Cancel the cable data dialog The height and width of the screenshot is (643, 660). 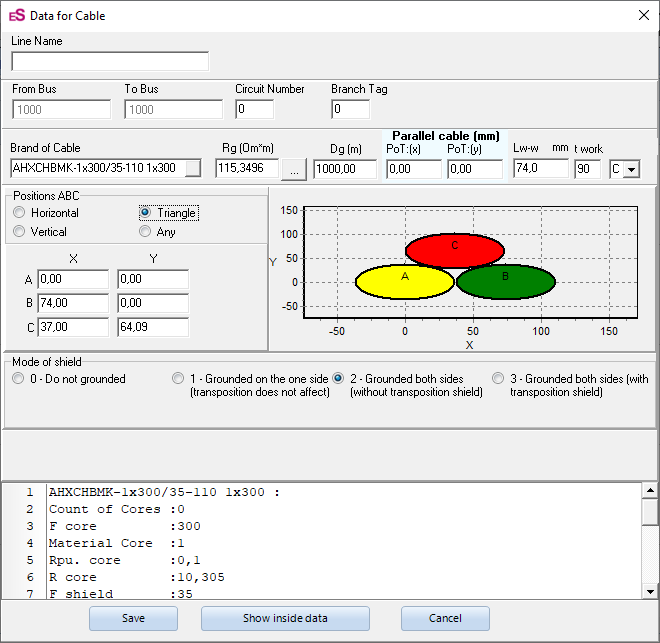[x=445, y=618]
